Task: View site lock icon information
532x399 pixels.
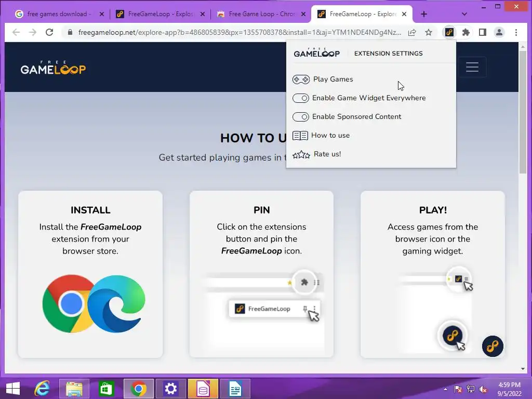Action: click(70, 32)
